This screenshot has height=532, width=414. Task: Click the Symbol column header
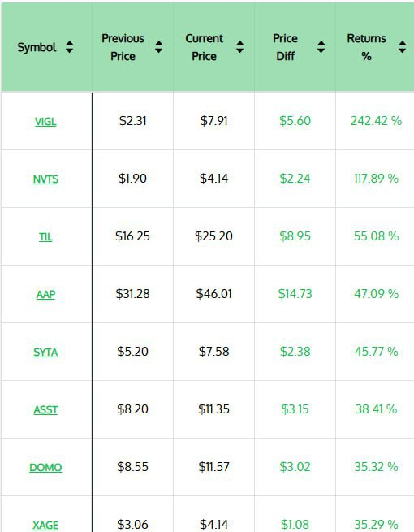(x=37, y=47)
